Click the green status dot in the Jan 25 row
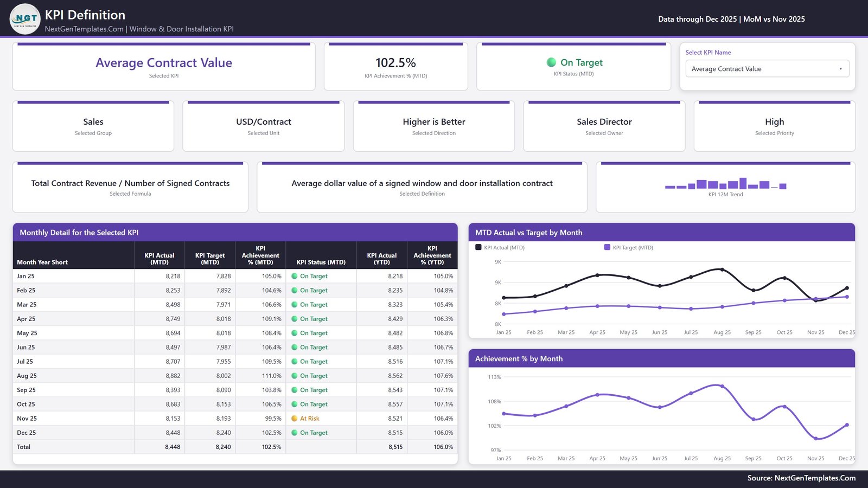The width and height of the screenshot is (868, 488). click(295, 276)
